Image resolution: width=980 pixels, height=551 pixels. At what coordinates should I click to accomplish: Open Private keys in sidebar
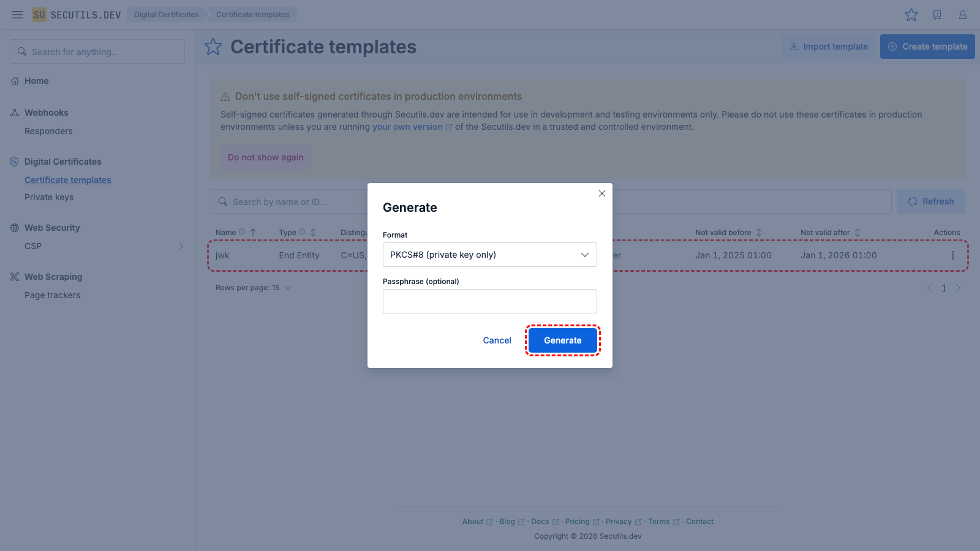click(49, 197)
